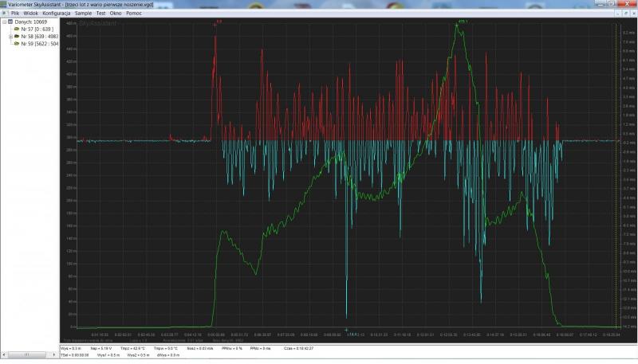Click the Nr 59 flight record icon

pos(15,43)
